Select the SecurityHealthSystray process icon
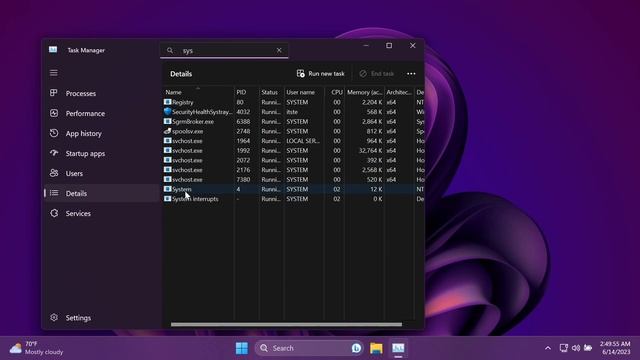Image resolution: width=640 pixels, height=360 pixels. 167,111
